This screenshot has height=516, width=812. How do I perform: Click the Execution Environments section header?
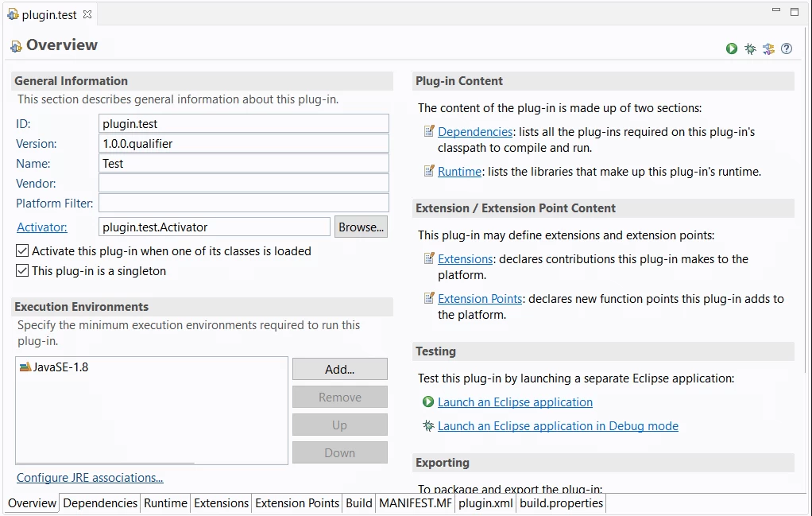(x=202, y=307)
